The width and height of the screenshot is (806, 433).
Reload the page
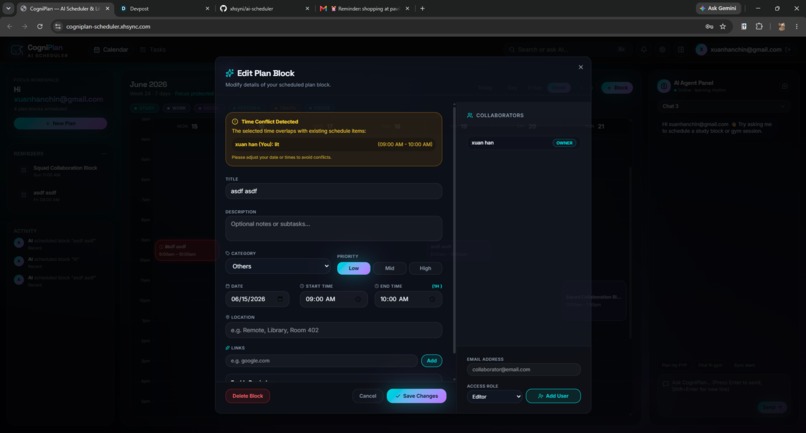point(40,26)
